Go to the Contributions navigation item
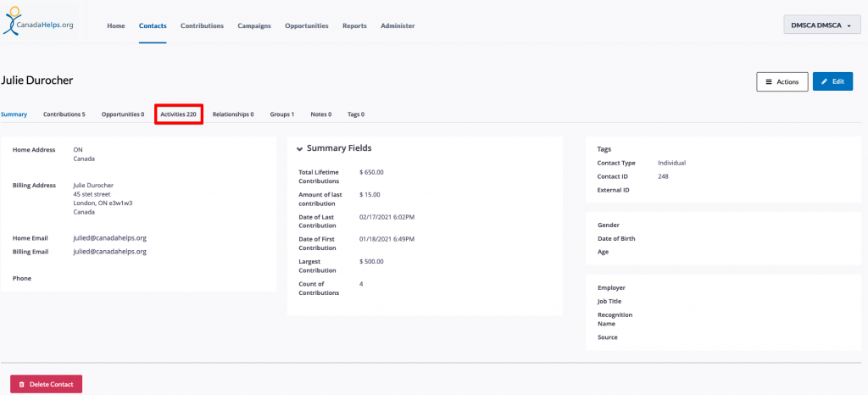Image resolution: width=868 pixels, height=395 pixels. (202, 26)
